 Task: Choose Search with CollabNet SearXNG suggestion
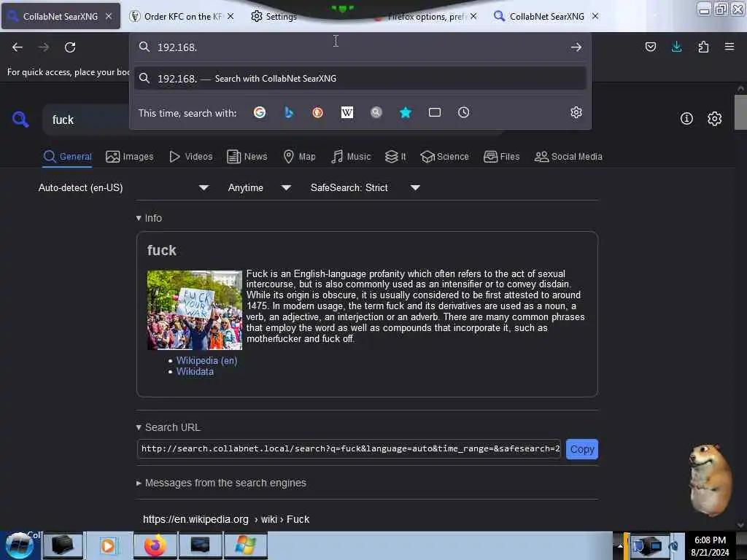tap(360, 79)
